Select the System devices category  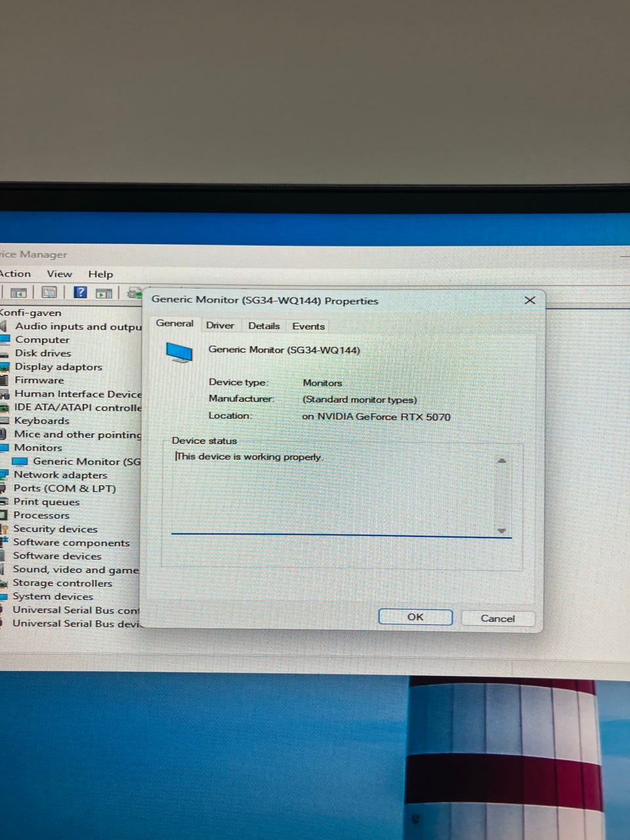[53, 597]
